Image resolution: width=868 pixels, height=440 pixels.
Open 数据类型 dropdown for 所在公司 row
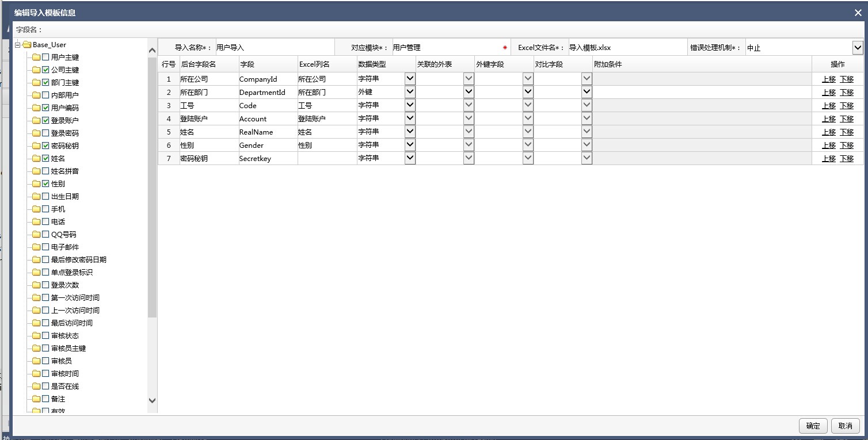point(410,79)
